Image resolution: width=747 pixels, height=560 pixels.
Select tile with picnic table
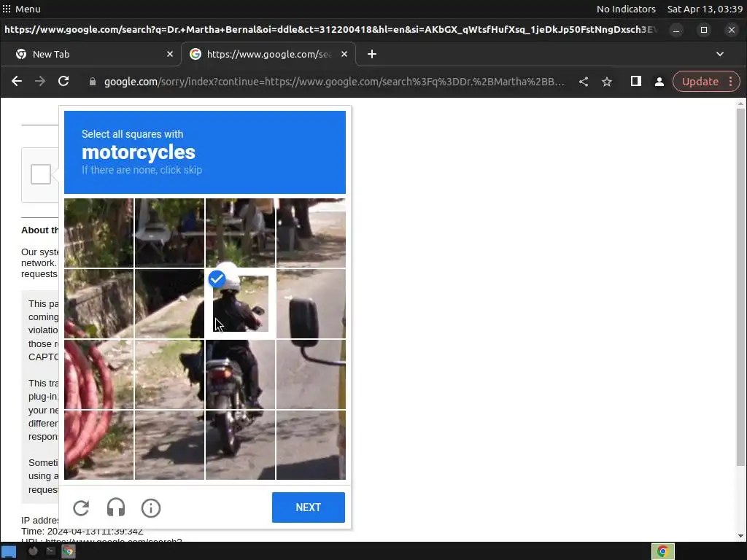pyautogui.click(x=240, y=233)
